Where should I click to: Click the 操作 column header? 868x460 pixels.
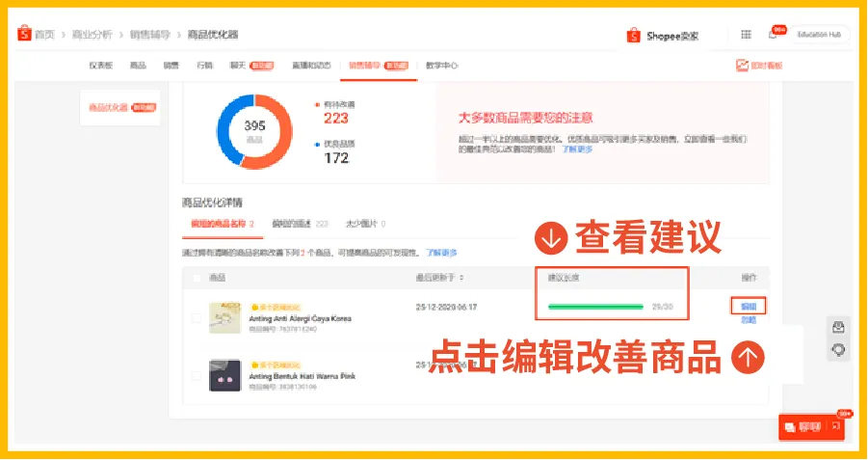(749, 278)
